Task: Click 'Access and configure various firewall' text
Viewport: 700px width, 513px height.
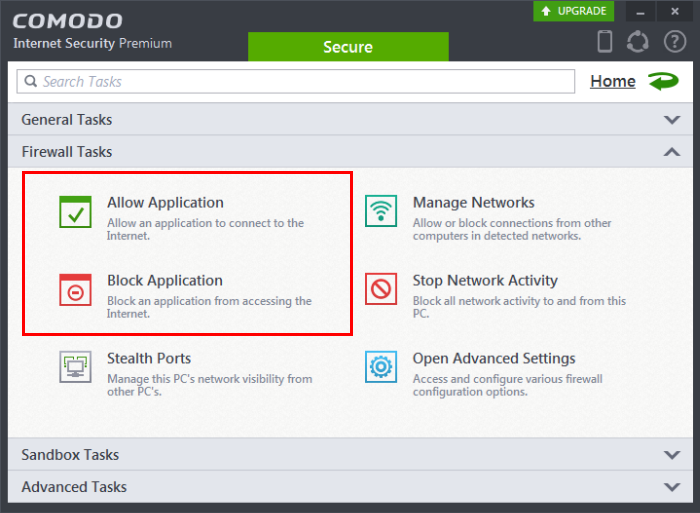Action: pos(508,385)
